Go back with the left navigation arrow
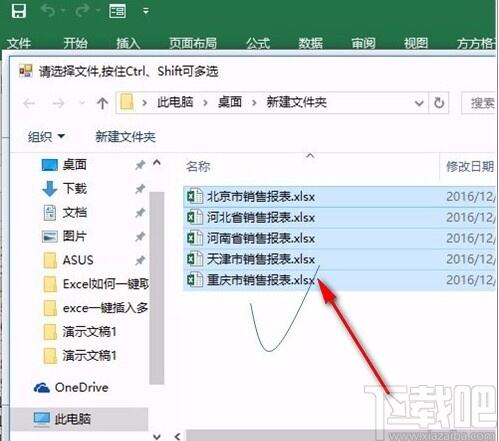Image resolution: width=499 pixels, height=441 pixels. click(29, 103)
